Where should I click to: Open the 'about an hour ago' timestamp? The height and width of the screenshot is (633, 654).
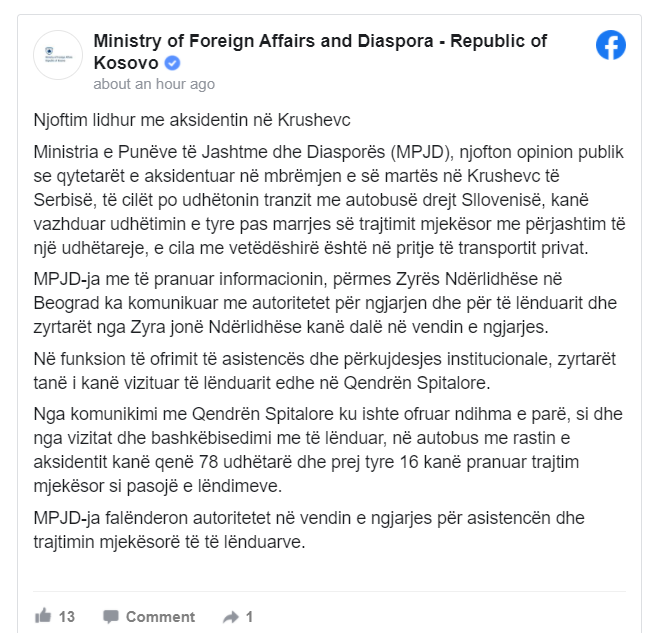(x=154, y=84)
